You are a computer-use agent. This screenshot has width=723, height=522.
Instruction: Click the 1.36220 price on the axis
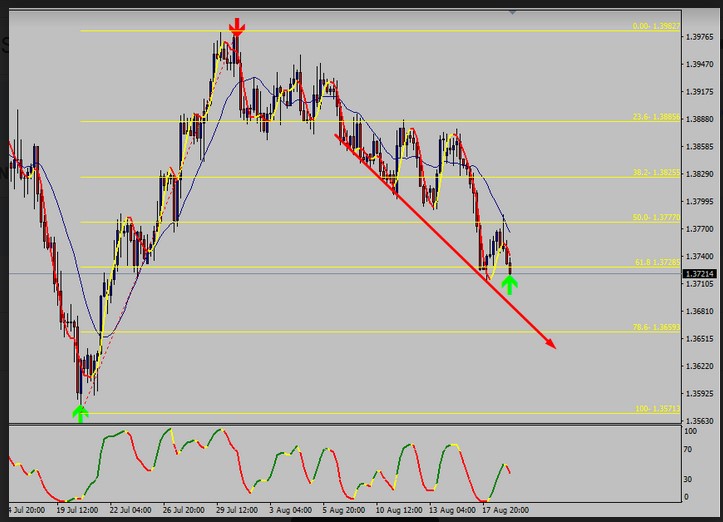click(699, 366)
